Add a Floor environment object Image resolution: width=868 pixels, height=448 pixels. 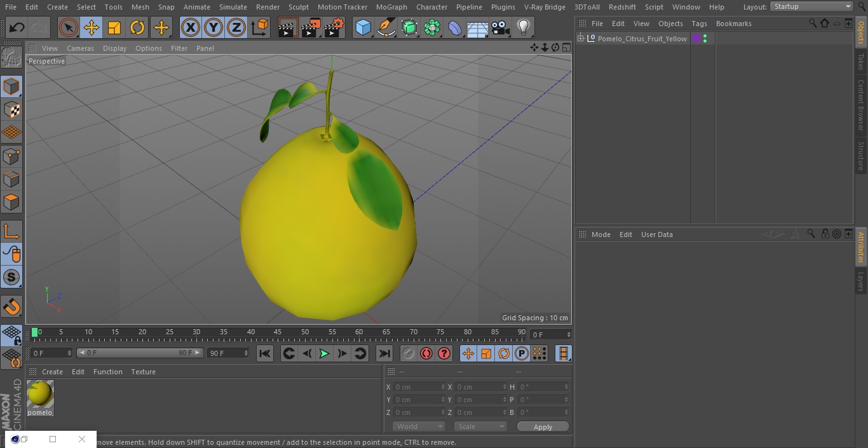[478, 28]
